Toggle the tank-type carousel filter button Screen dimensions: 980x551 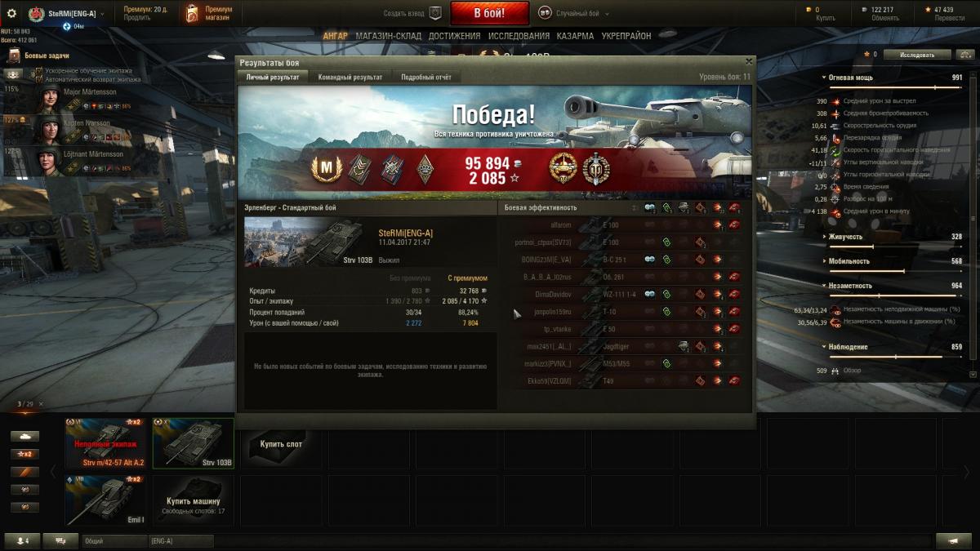tap(24, 436)
